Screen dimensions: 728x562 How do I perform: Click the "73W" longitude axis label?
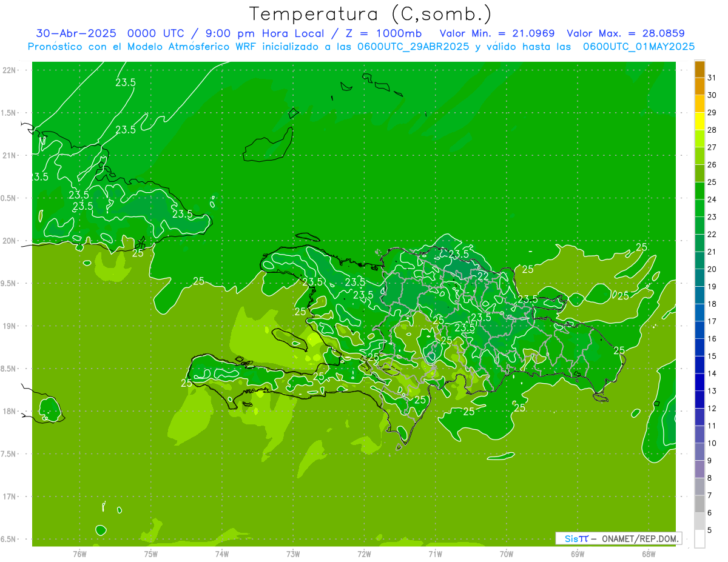pyautogui.click(x=293, y=554)
